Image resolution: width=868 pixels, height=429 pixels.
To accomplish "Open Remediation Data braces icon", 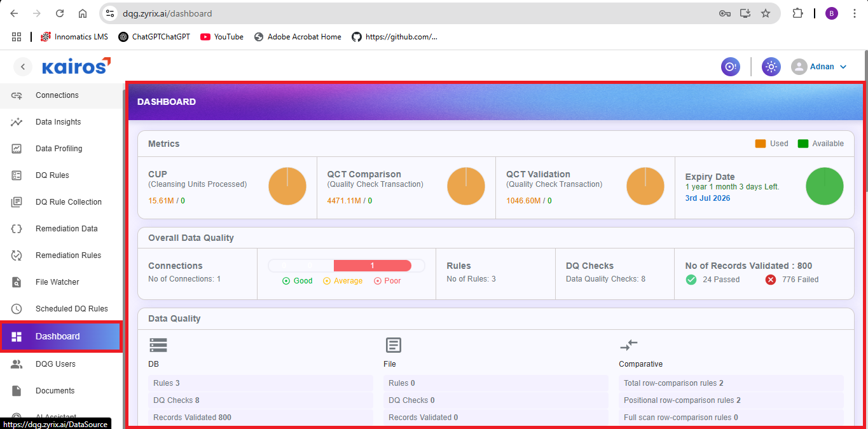I will (17, 229).
